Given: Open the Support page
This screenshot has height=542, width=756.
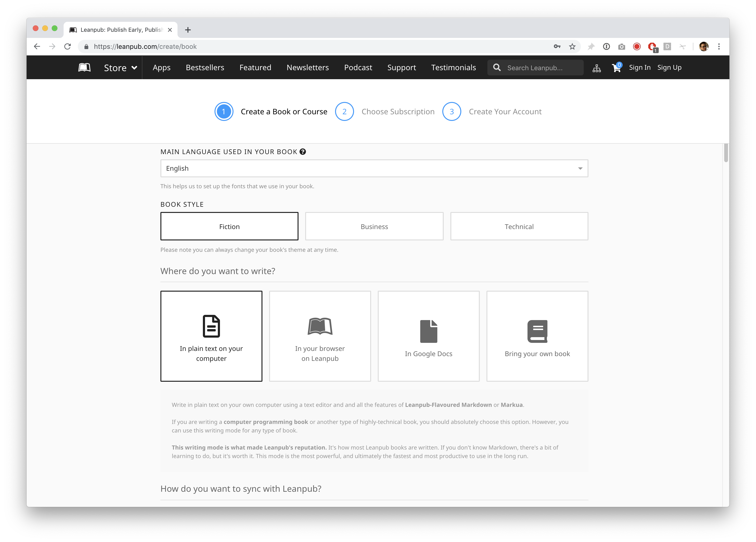Looking at the screenshot, I should pos(402,68).
